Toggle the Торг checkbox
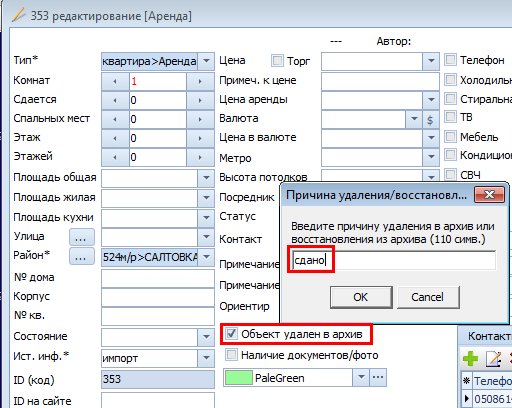This screenshot has width=512, height=408. pos(277,61)
